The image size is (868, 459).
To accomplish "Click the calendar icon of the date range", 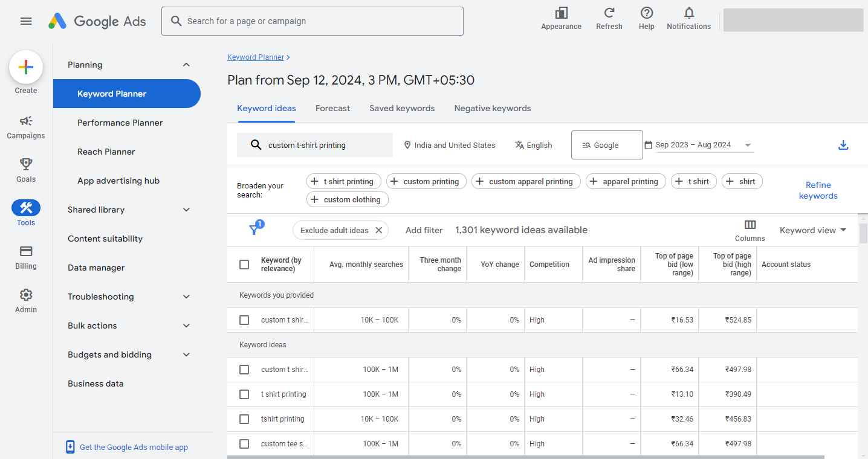I will point(649,145).
